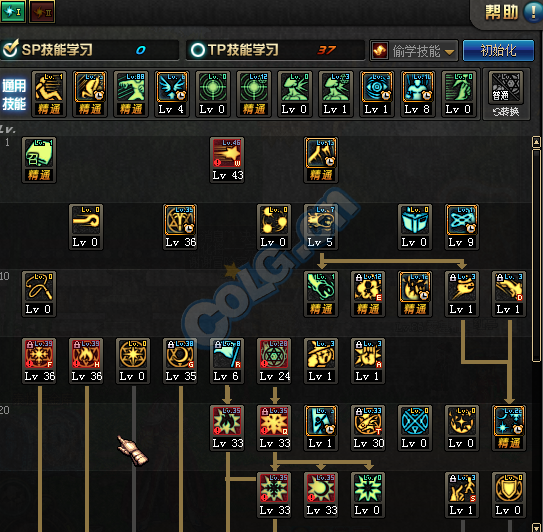Switch to skill page tab I
This screenshot has width=543, height=532.
[x=13, y=11]
